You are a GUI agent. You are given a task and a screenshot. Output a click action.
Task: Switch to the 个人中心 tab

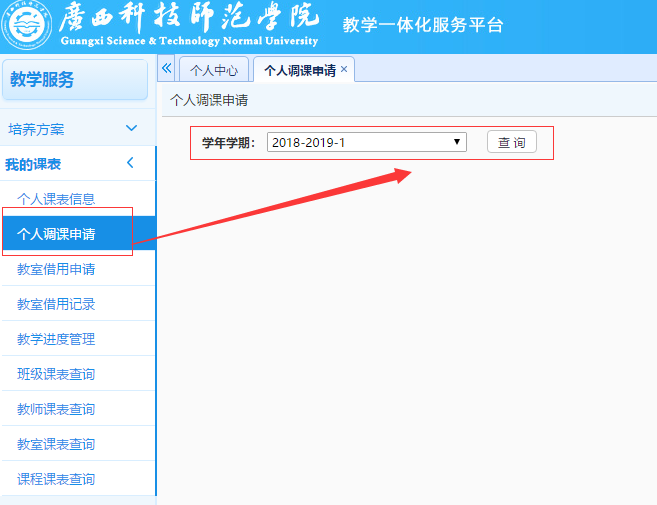pyautogui.click(x=213, y=71)
